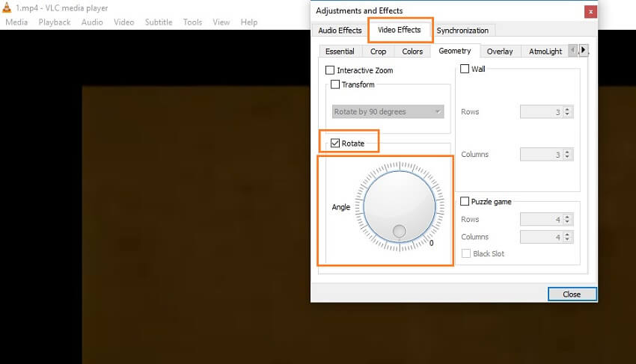The image size is (636, 364).
Task: Increase Puzzle game Columns with up arrow
Action: click(567, 234)
